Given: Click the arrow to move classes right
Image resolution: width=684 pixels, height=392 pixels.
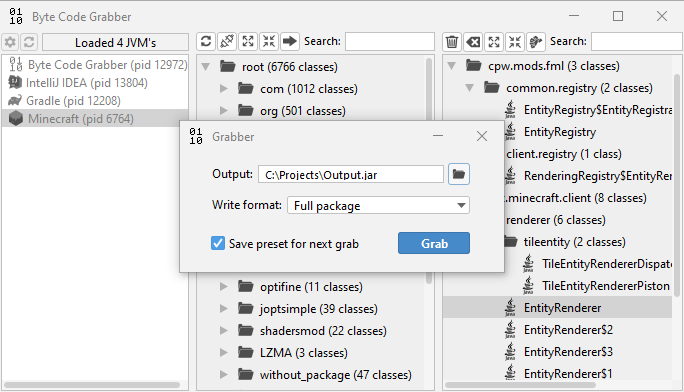Looking at the screenshot, I should [290, 41].
